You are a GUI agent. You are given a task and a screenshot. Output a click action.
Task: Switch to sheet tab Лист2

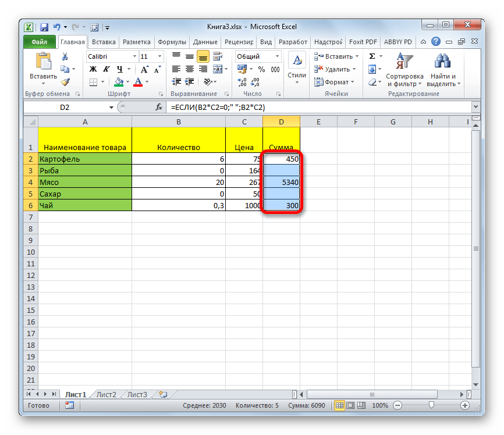[x=107, y=394]
